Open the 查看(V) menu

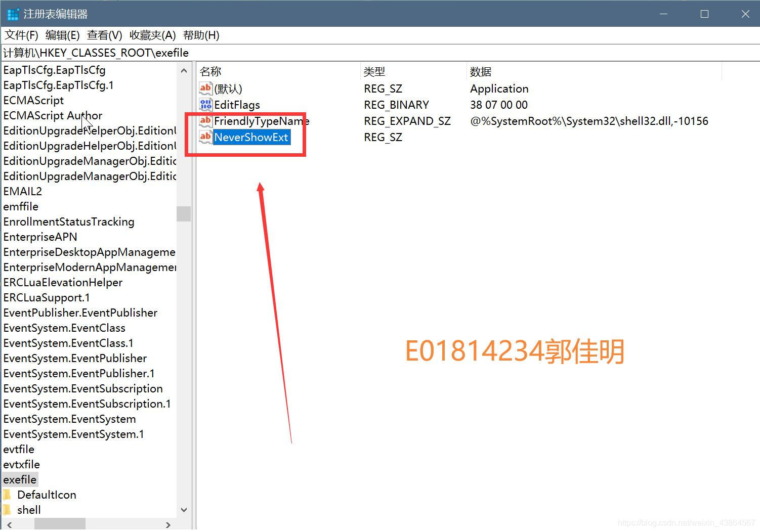104,35
